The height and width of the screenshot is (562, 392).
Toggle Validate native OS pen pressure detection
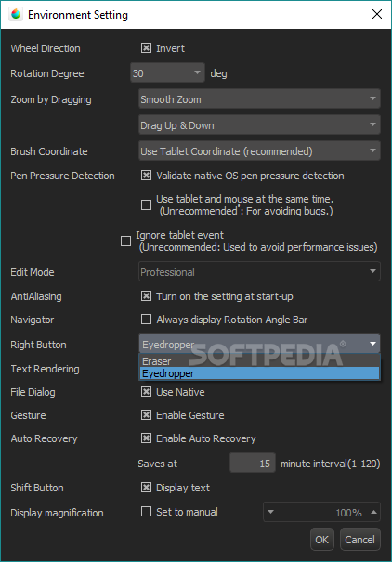tap(146, 176)
